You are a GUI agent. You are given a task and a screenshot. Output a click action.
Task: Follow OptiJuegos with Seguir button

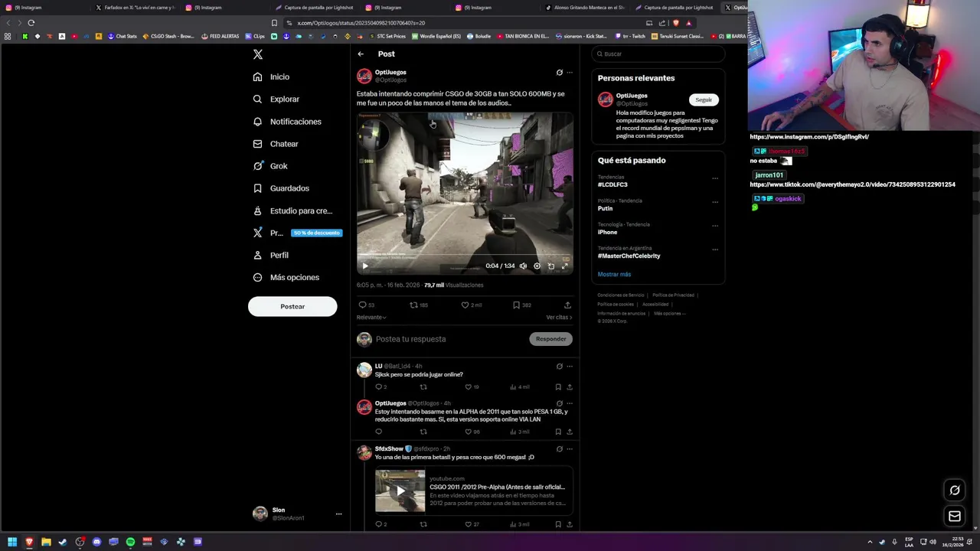coord(704,99)
